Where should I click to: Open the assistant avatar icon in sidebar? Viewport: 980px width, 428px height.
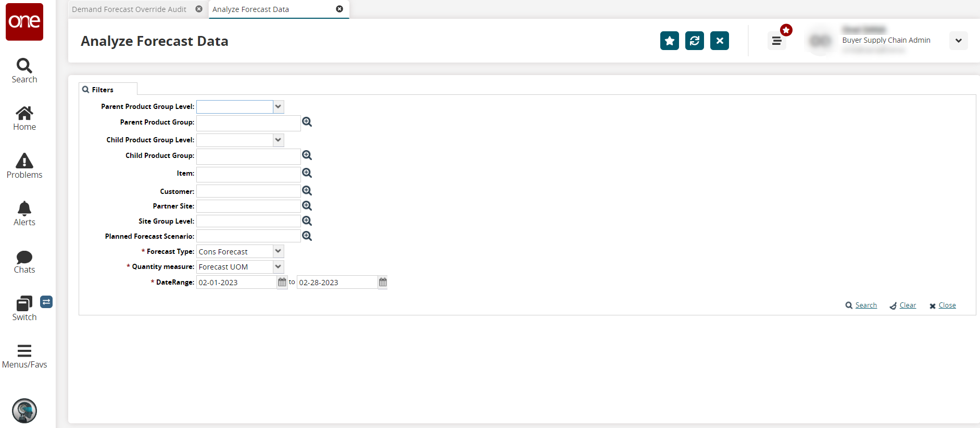tap(24, 411)
